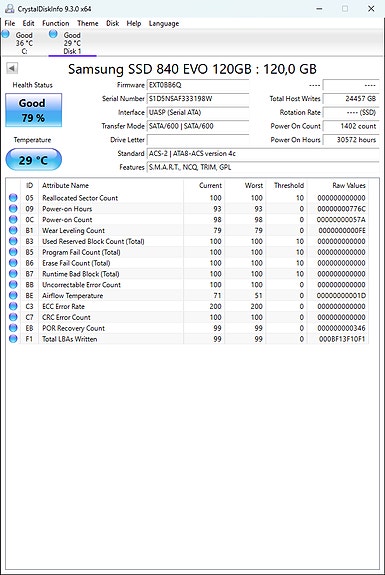Screen dimensions: 385x575
Task: Click the status orb for Erase Fail Count
Action: (x=13, y=263)
